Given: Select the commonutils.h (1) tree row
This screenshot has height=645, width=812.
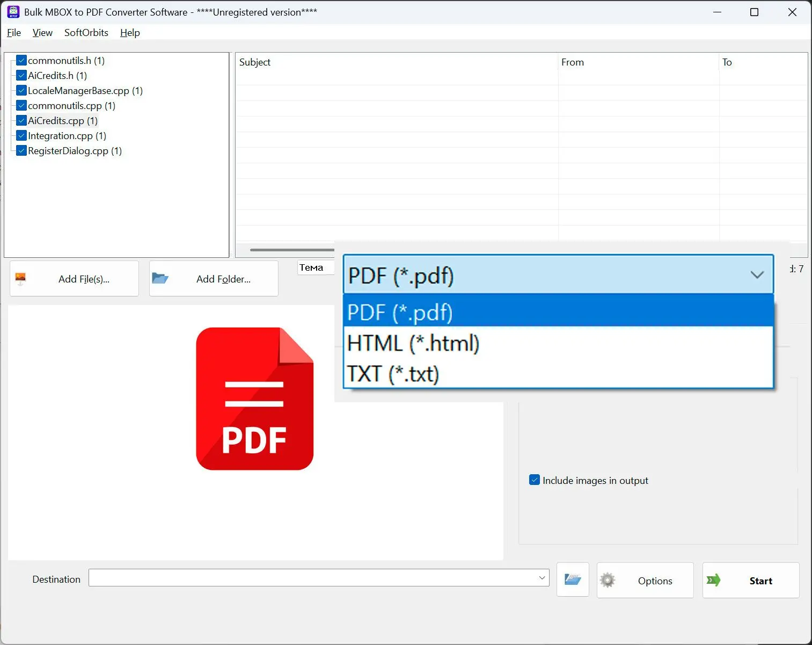Looking at the screenshot, I should (66, 60).
